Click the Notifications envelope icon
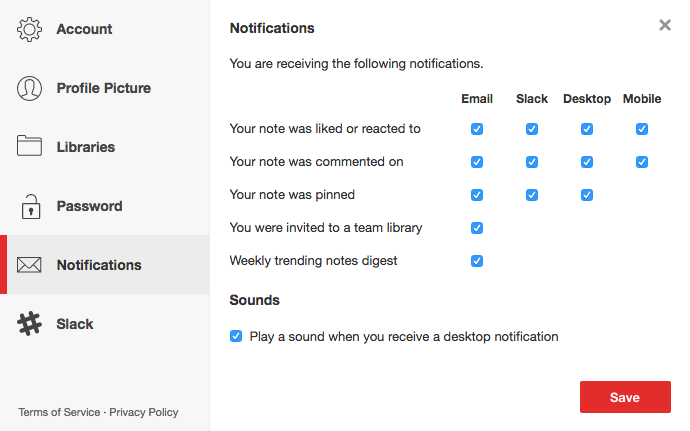The image size is (690, 431). point(30,265)
